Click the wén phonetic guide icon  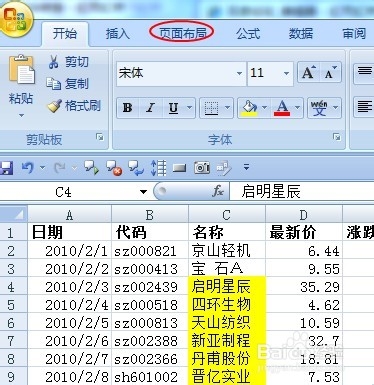319,108
